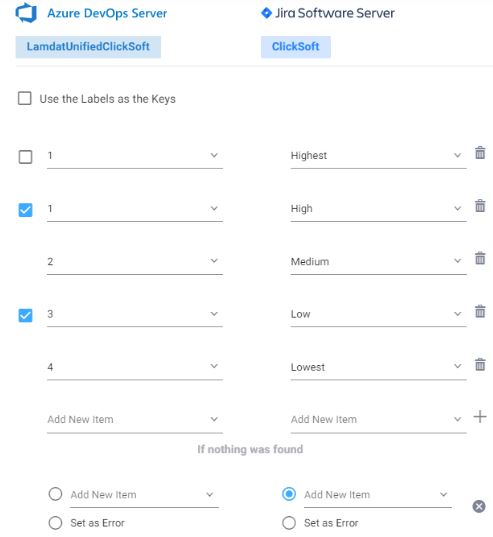Image resolution: width=493 pixels, height=537 pixels.
Task: Delete the Lowest priority mapping row
Action: 480,364
